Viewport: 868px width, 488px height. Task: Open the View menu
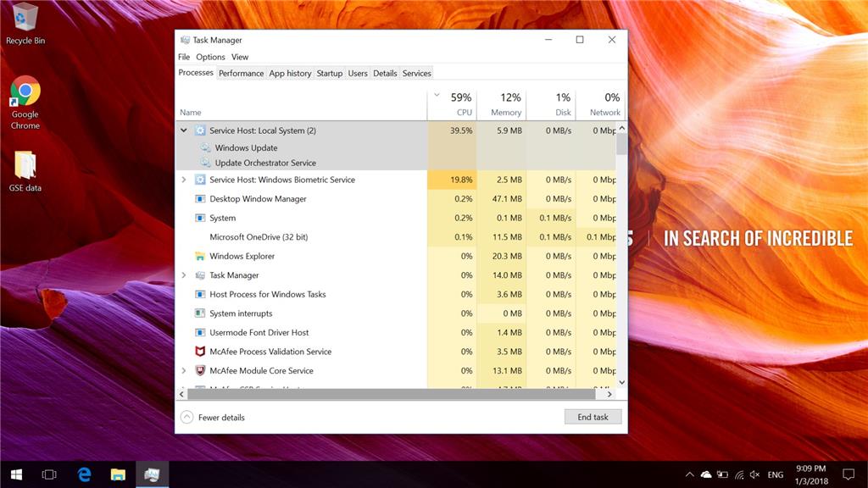tap(240, 57)
